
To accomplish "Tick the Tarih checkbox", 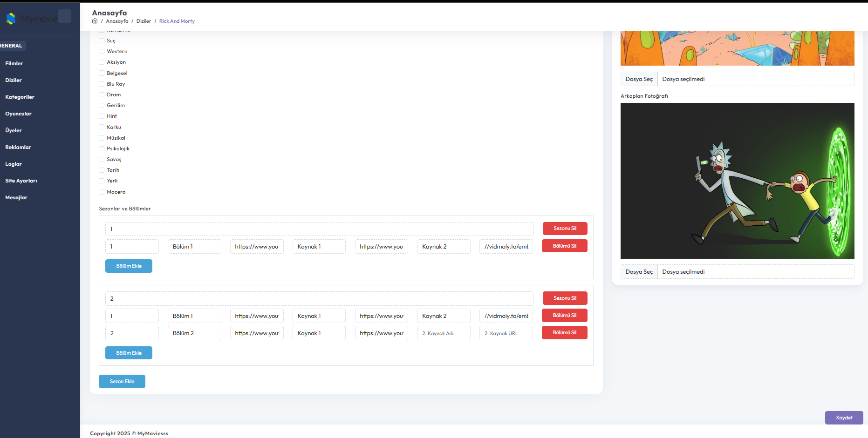I will pyautogui.click(x=102, y=170).
